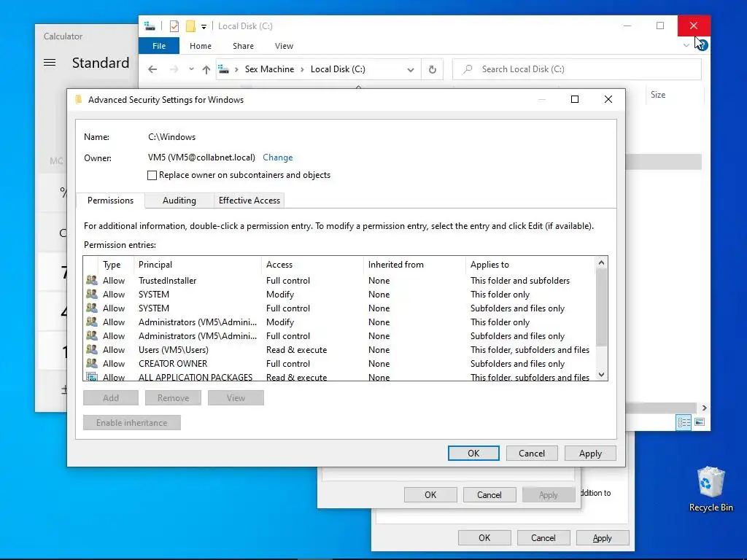The width and height of the screenshot is (747, 560).
Task: Click Cancel in the middle background dialog
Action: 489,495
